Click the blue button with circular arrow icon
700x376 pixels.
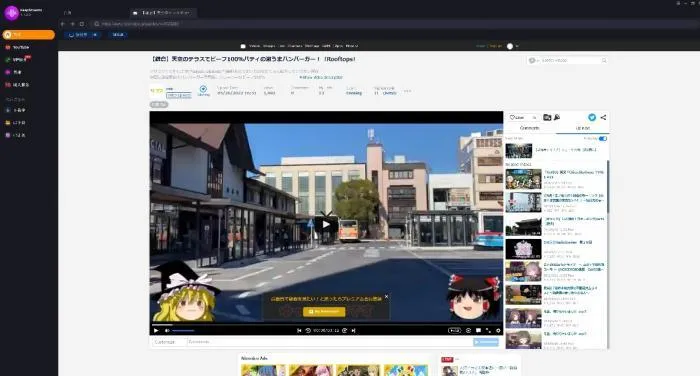coord(82,35)
